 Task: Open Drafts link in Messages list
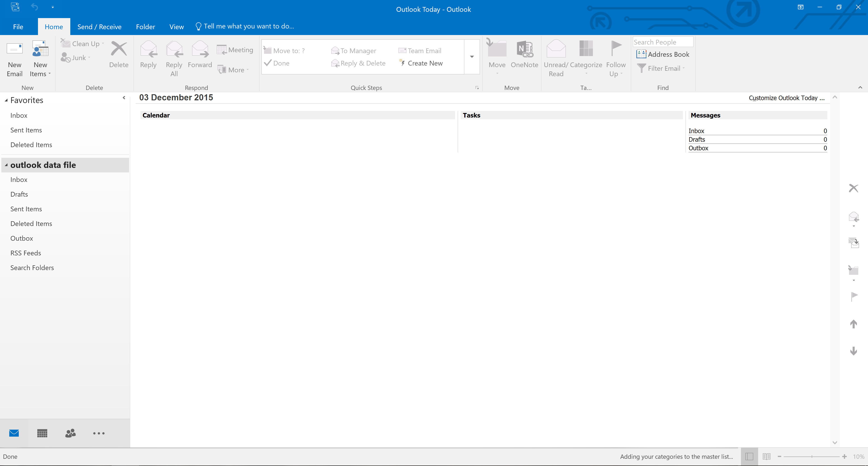696,139
